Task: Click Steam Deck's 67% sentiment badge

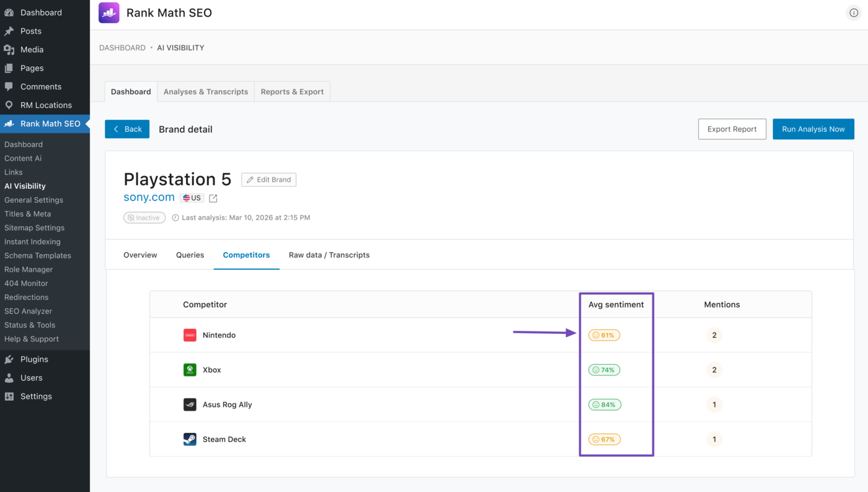Action: pos(604,439)
